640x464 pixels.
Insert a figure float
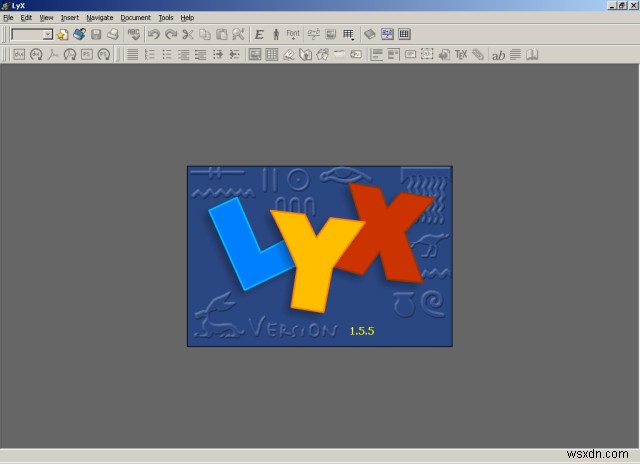pos(255,55)
